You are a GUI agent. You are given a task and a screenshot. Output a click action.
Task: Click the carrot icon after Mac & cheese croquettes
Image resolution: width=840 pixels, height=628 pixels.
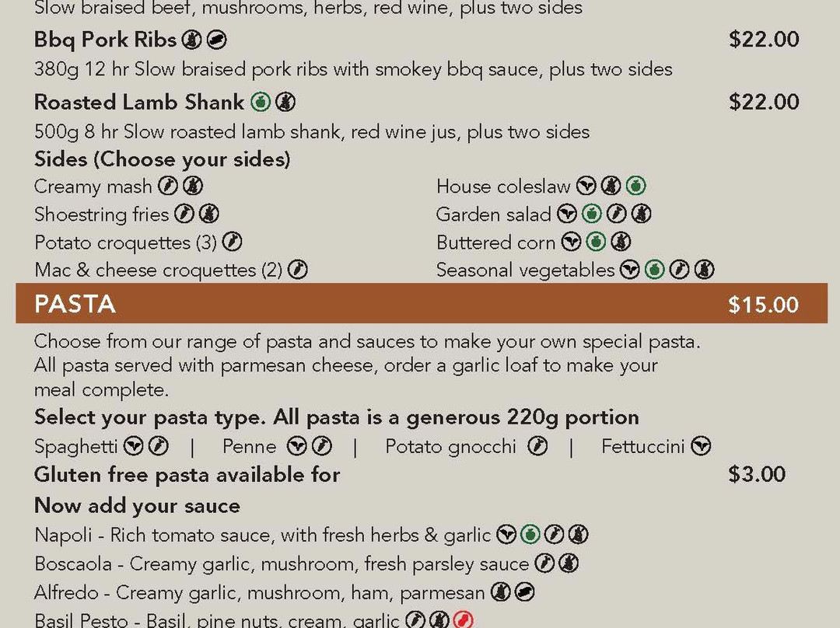(x=297, y=269)
